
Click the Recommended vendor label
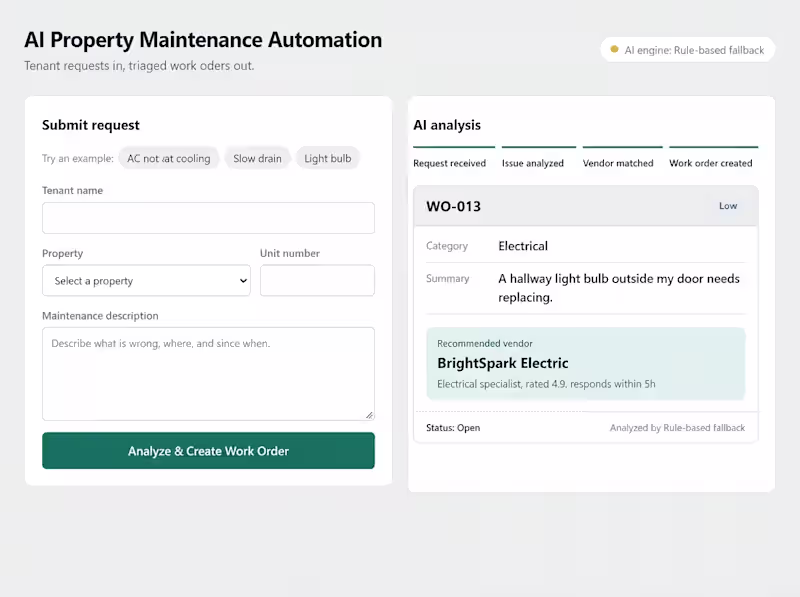click(x=485, y=343)
